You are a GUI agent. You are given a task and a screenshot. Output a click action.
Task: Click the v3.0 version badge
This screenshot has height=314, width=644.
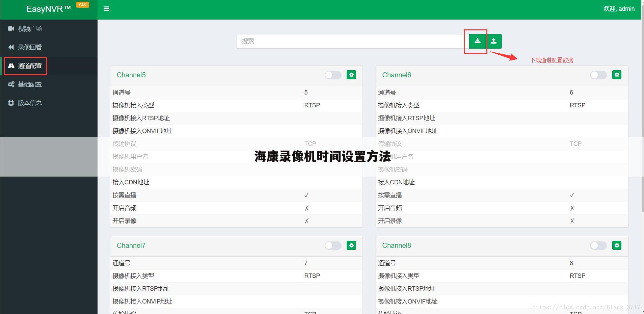82,4
